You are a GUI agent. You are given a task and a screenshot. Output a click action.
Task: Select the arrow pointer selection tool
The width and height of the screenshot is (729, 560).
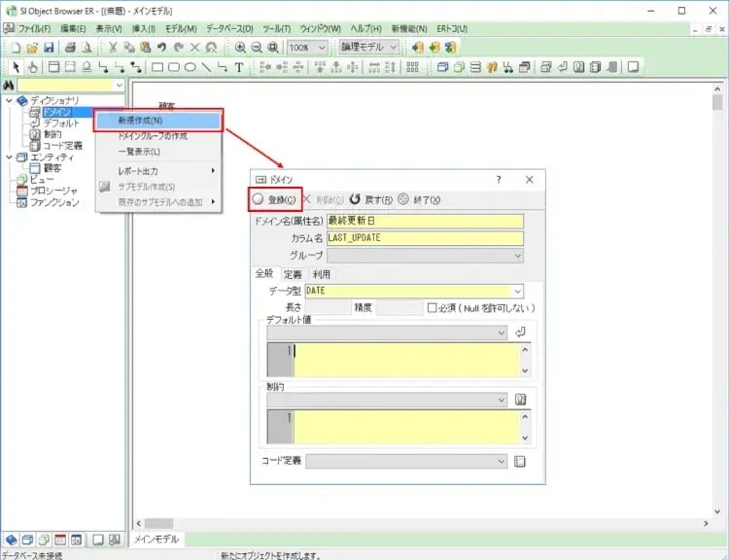(x=15, y=67)
